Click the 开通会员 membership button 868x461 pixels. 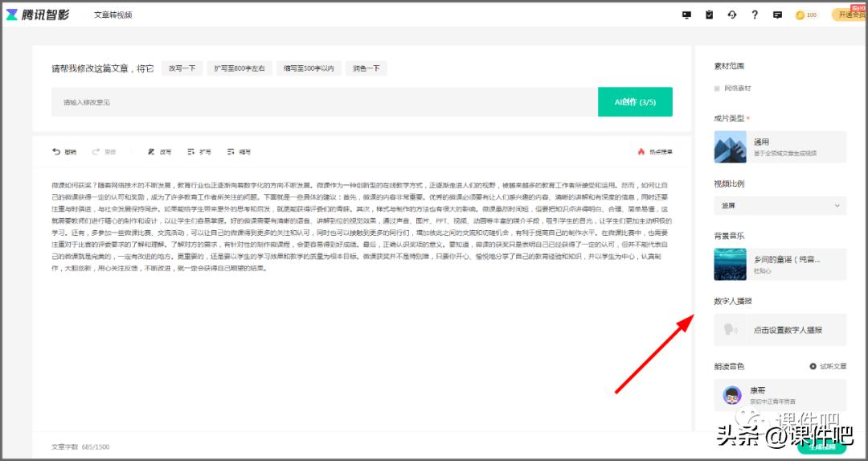(x=850, y=15)
